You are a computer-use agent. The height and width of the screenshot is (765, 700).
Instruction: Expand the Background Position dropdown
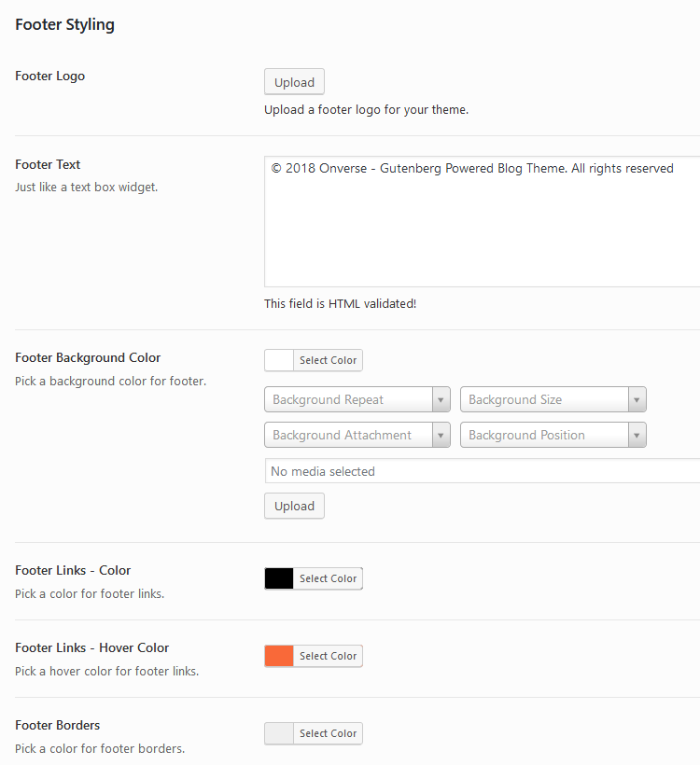(544, 436)
